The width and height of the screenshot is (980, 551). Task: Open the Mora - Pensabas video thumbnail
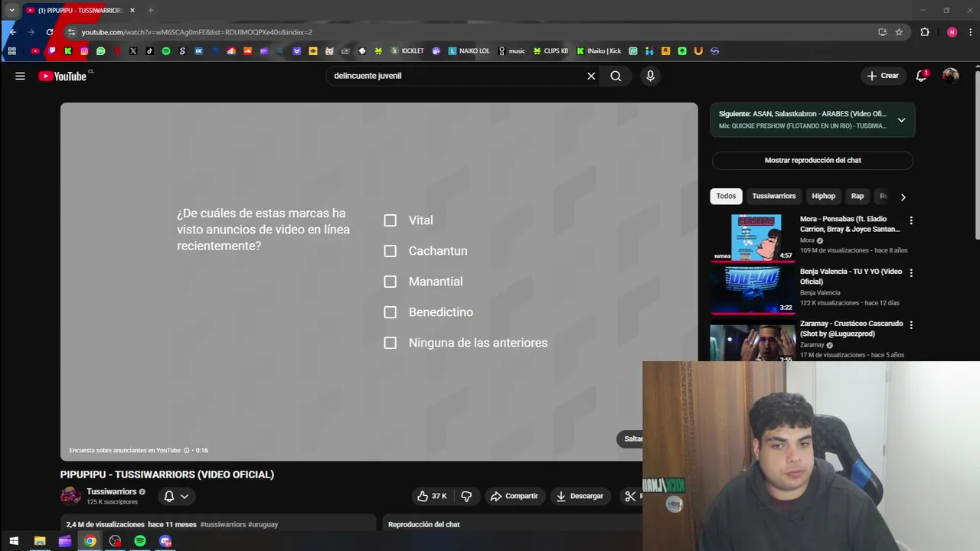[753, 237]
